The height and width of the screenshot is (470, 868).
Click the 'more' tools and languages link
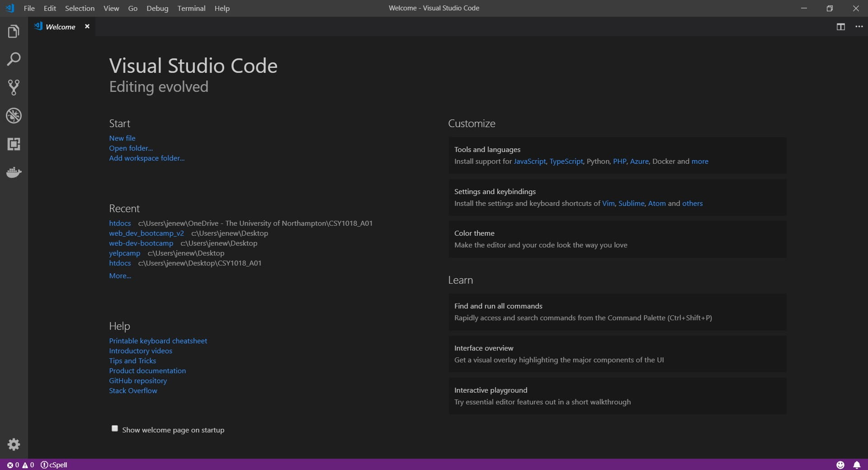[700, 161]
